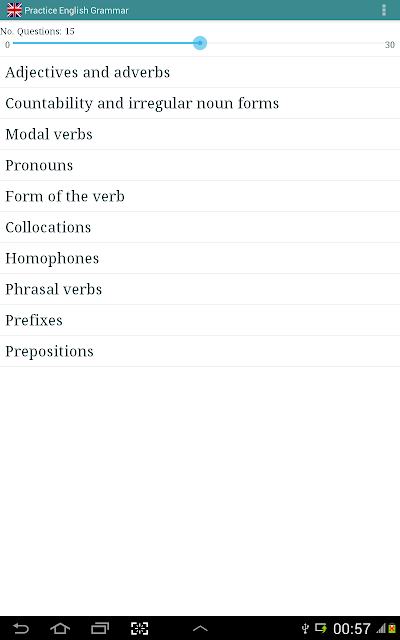Image resolution: width=400 pixels, height=640 pixels.
Task: Choose the Modal verbs category
Action: click(200, 134)
